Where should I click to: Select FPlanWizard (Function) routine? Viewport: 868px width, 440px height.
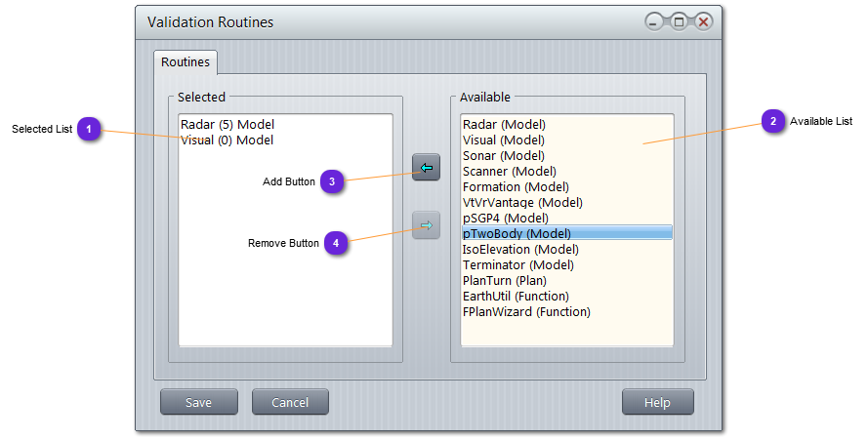click(x=525, y=312)
